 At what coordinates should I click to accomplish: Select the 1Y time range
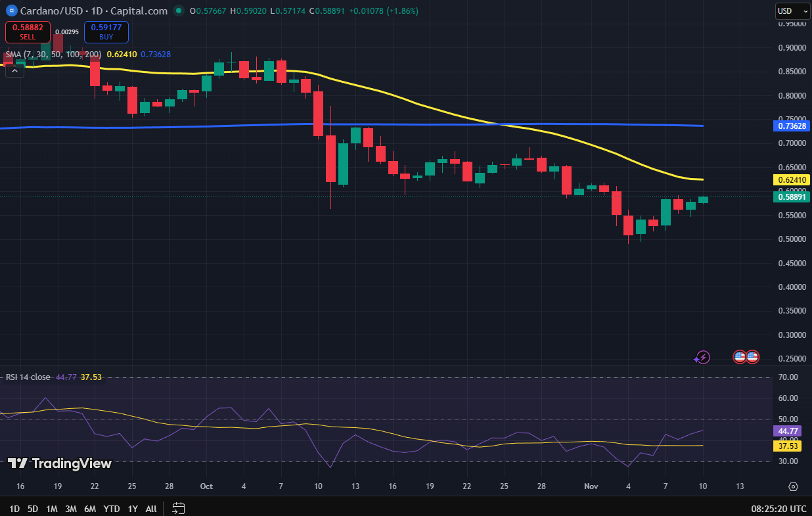pos(133,508)
